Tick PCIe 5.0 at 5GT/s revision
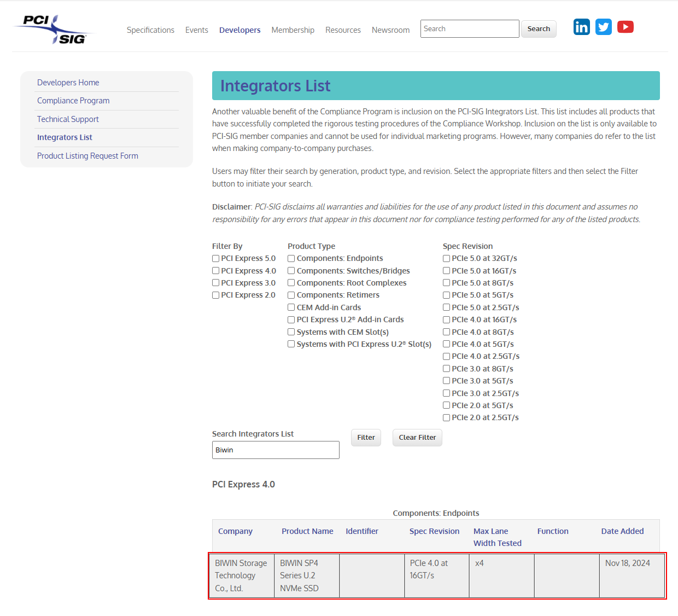This screenshot has width=678, height=616. (447, 295)
